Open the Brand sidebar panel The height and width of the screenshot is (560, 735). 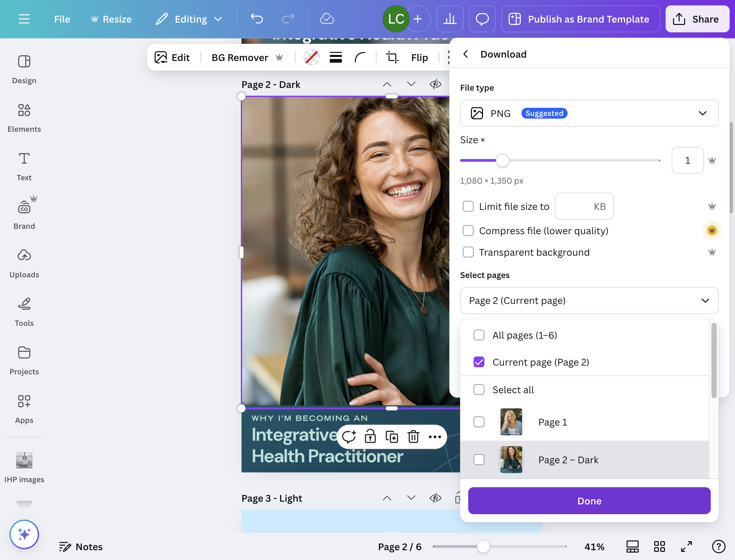(x=24, y=215)
